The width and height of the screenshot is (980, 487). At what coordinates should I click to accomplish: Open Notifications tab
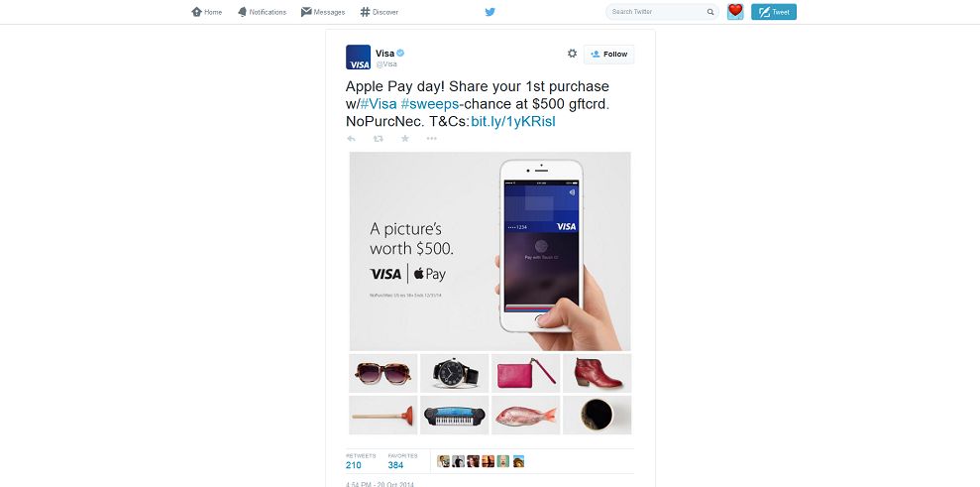[262, 12]
